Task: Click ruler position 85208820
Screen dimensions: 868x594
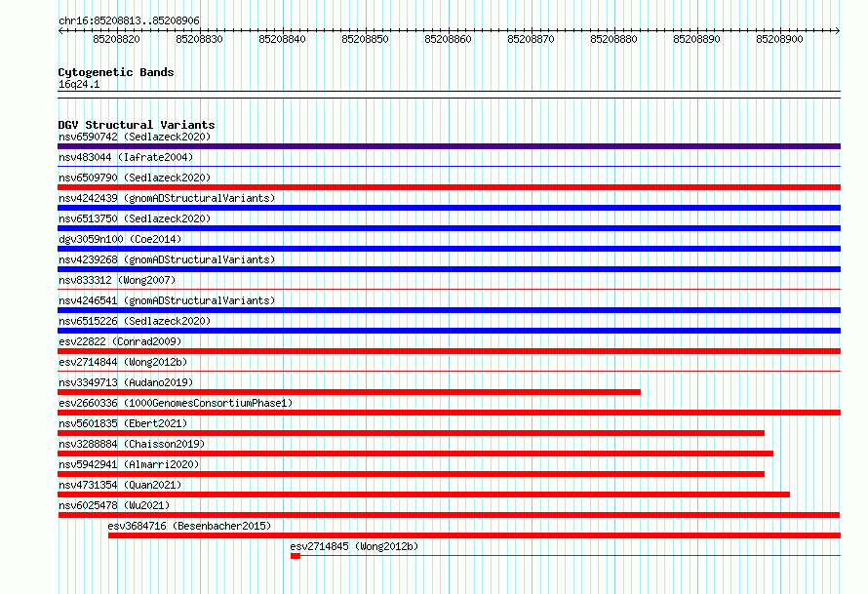Action: click(116, 39)
